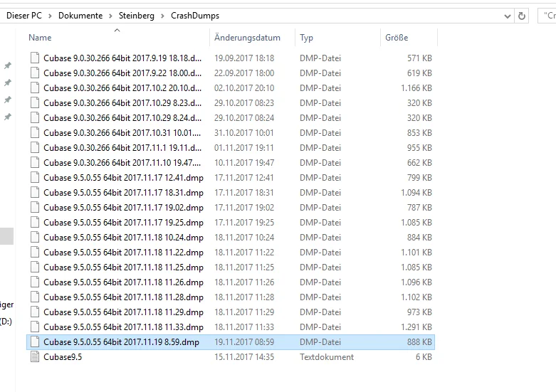Screen dimensions: 556x392
Task: Click size value 6 KB
Action: point(424,357)
